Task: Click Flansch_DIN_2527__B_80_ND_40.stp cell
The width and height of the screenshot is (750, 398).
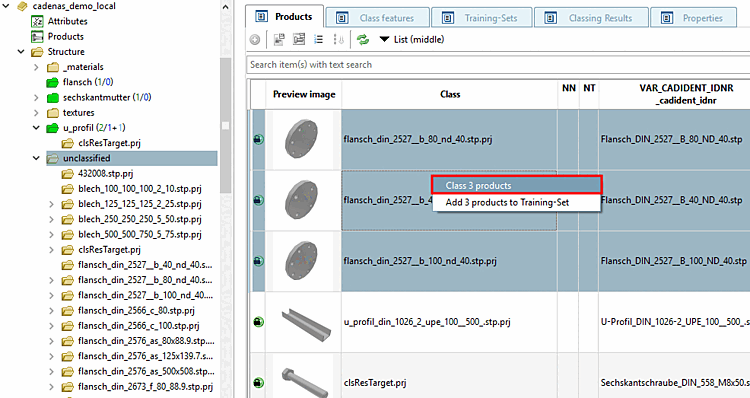Action: click(674, 139)
